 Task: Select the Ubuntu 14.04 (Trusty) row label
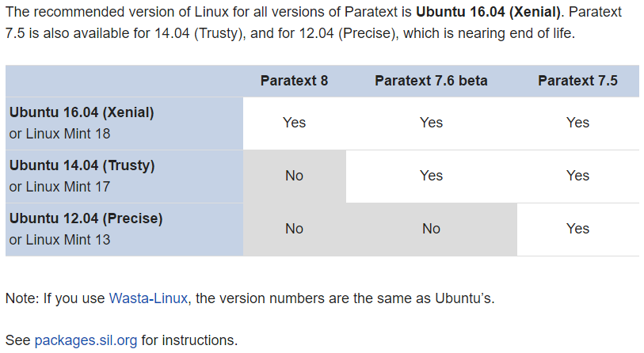[x=82, y=165]
